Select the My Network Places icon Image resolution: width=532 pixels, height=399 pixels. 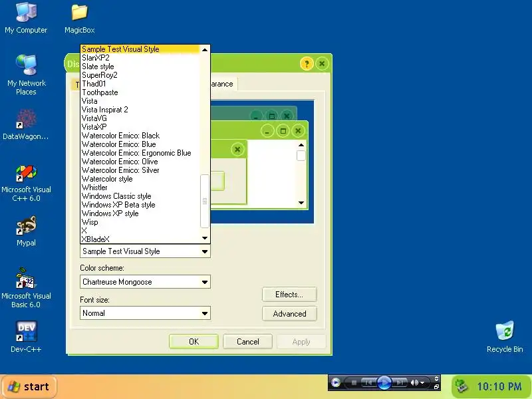tap(26, 74)
